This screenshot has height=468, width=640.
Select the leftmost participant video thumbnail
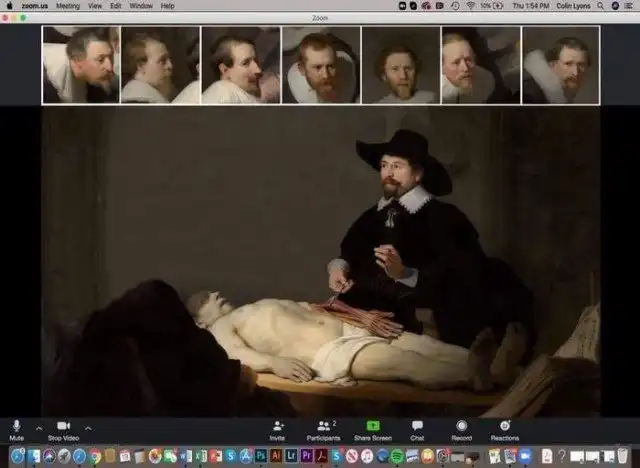(x=80, y=65)
